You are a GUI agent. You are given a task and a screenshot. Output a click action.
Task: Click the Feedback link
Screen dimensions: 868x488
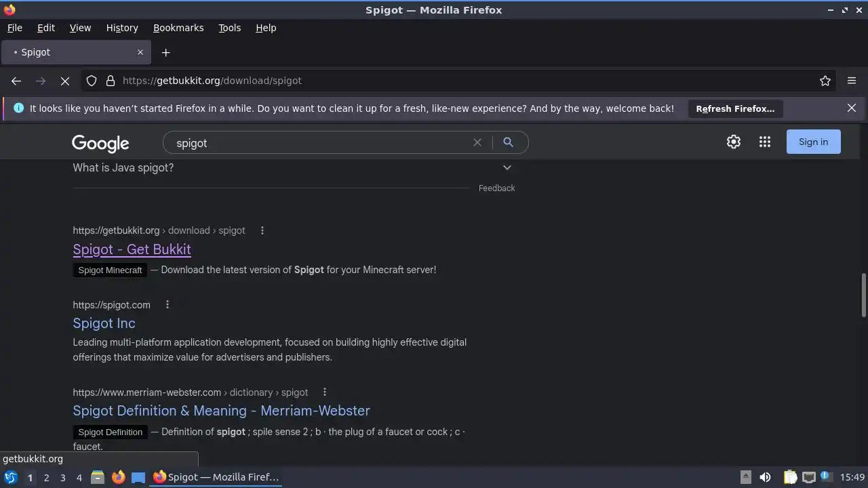[x=496, y=188]
